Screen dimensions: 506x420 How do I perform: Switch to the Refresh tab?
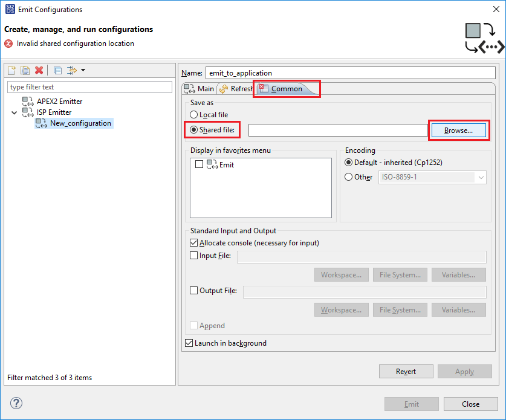(x=236, y=89)
